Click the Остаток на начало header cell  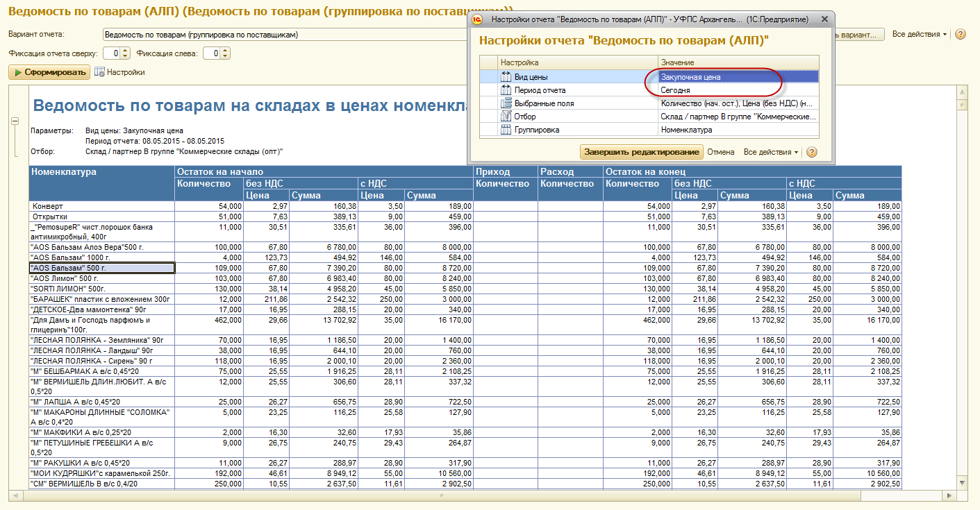point(324,172)
